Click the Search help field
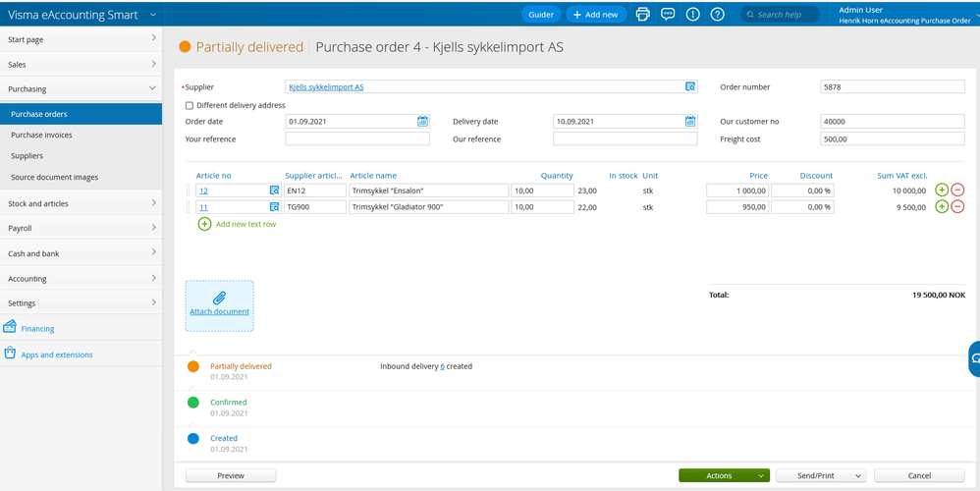The height and width of the screenshot is (491, 980). [x=780, y=15]
